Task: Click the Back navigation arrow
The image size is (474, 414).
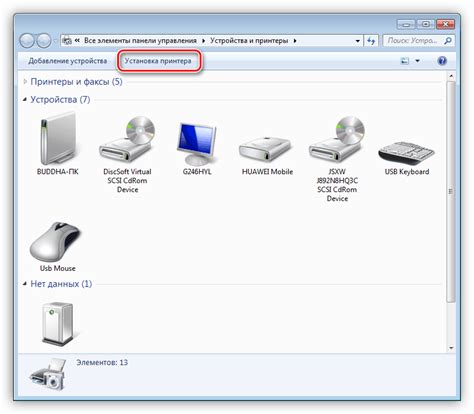Action: pyautogui.click(x=27, y=41)
